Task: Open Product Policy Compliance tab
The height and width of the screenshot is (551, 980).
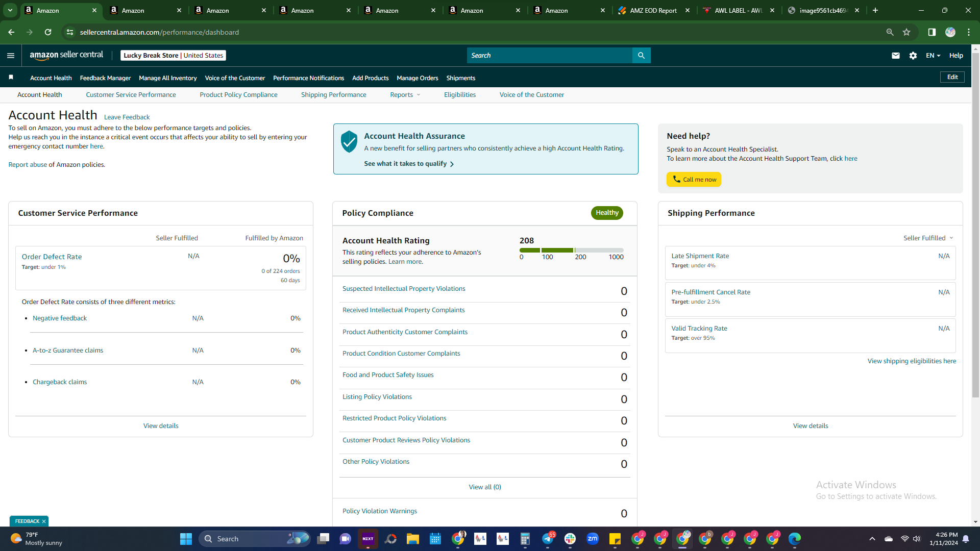Action: click(x=238, y=95)
